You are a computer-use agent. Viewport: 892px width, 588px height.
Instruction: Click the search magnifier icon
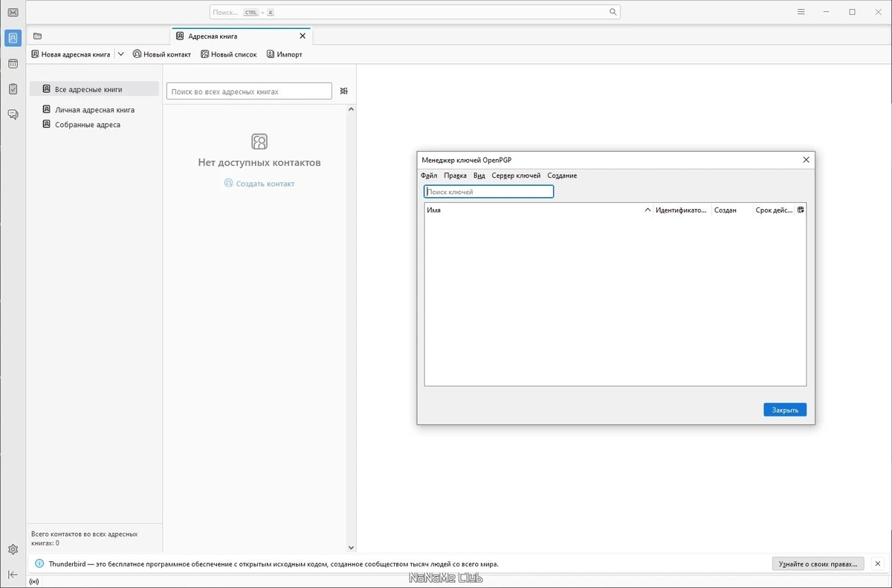(613, 12)
